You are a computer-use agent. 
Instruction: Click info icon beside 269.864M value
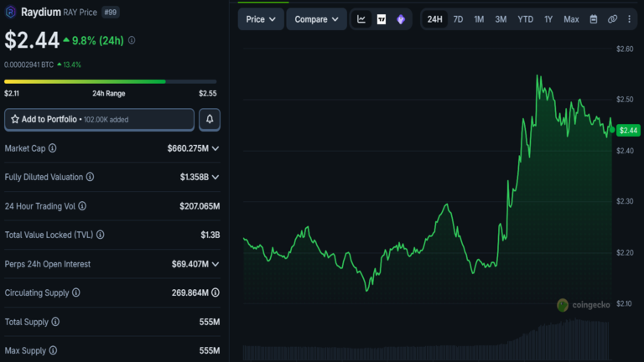point(216,292)
